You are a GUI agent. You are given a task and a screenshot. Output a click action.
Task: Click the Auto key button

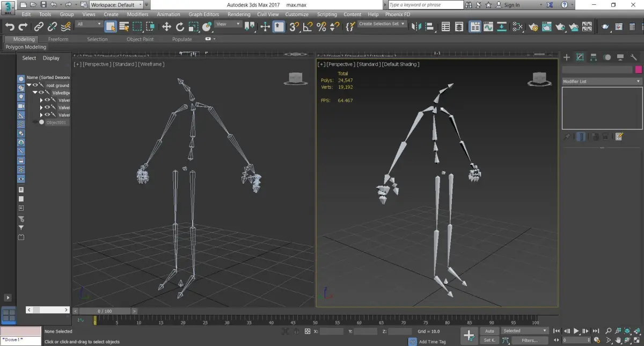[x=489, y=331]
